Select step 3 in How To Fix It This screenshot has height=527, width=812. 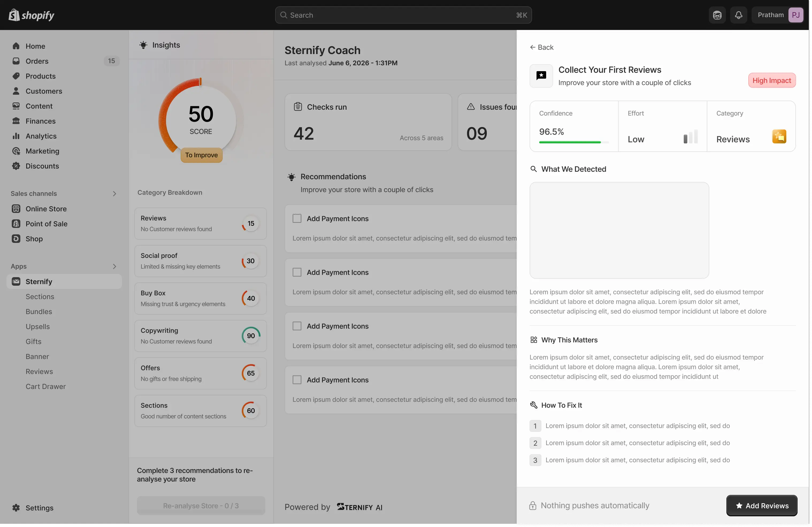coord(535,460)
